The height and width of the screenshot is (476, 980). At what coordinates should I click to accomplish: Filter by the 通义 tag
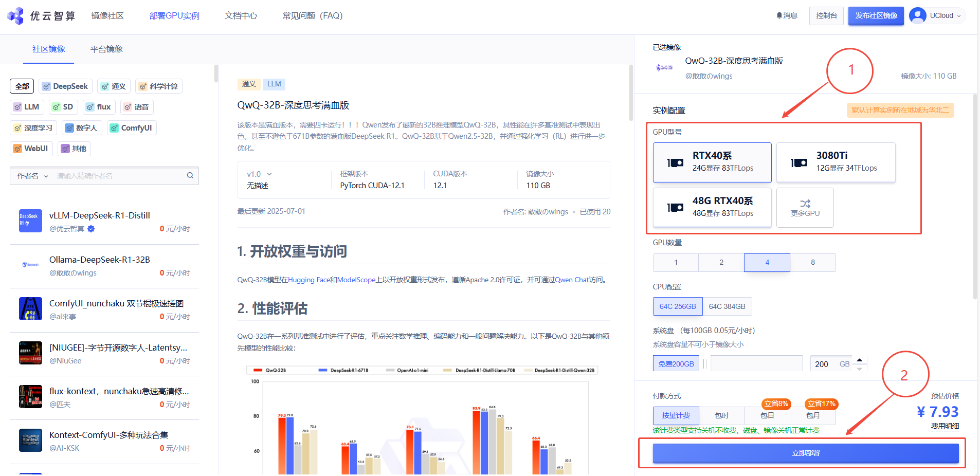point(113,86)
